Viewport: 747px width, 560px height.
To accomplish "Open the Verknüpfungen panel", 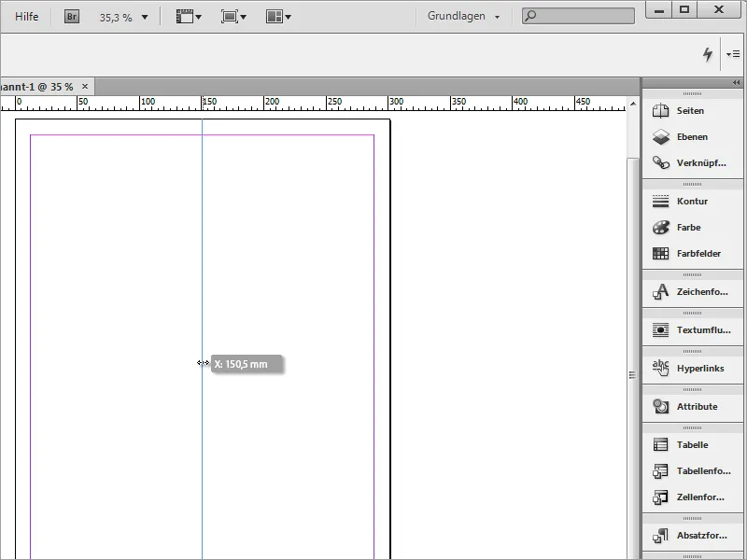I will [691, 162].
